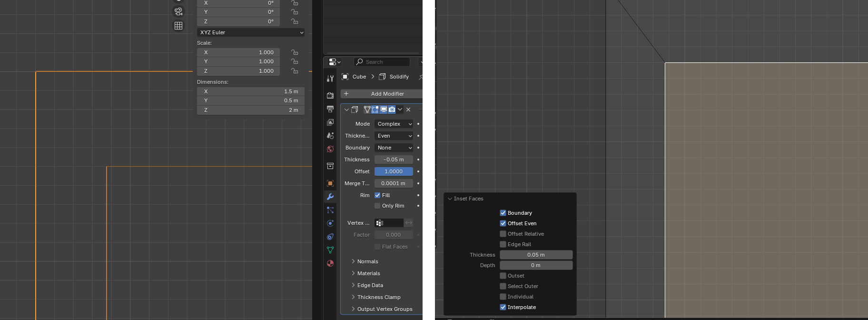Open the Physics properties tab
The height and width of the screenshot is (320, 868).
(x=330, y=223)
